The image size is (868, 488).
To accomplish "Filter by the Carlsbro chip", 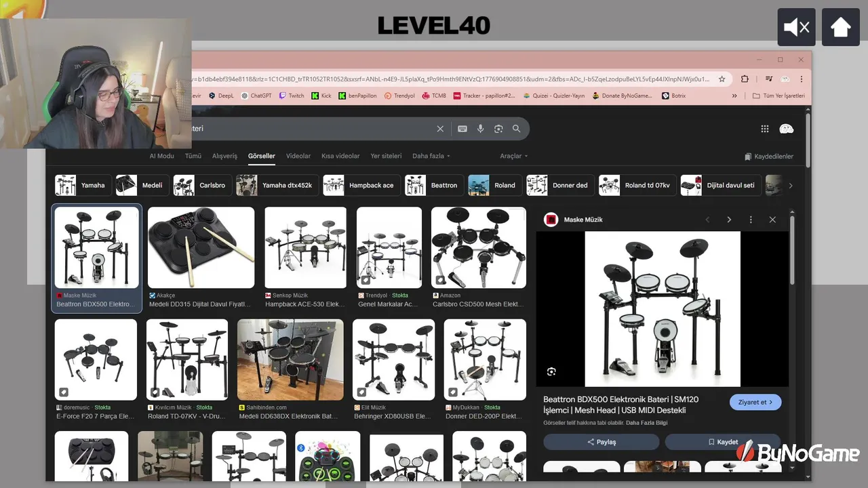I will coord(202,185).
